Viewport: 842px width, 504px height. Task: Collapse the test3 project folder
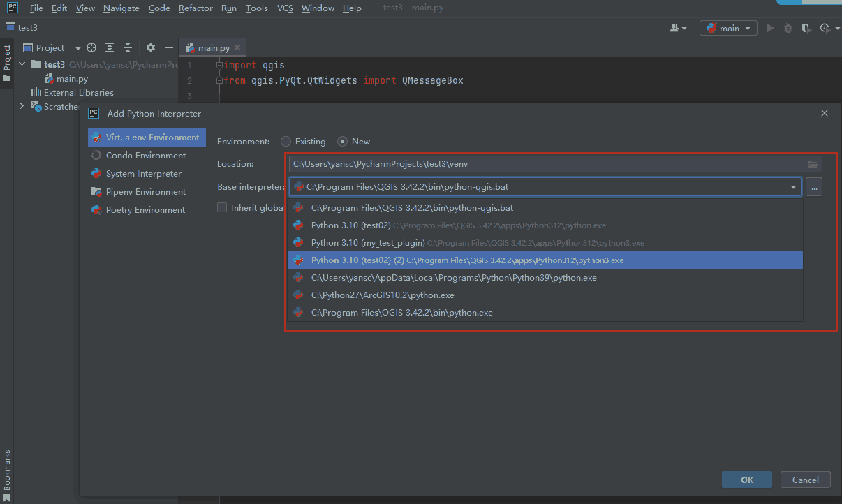tap(22, 64)
